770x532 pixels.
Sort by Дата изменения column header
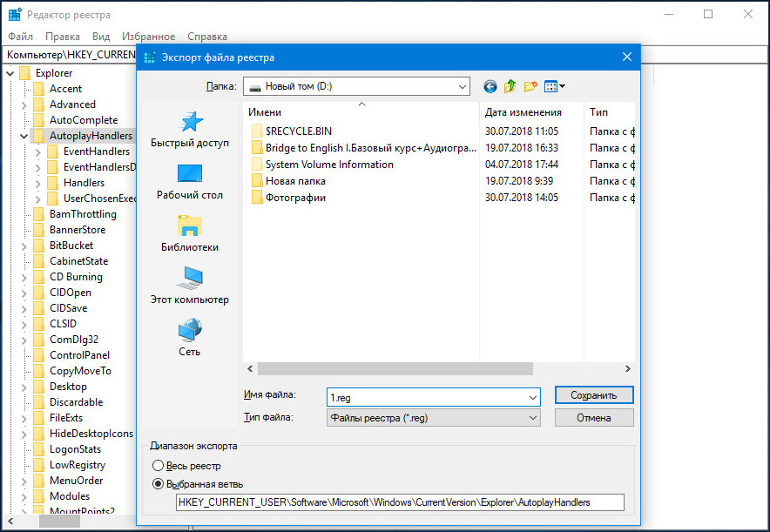pos(532,112)
